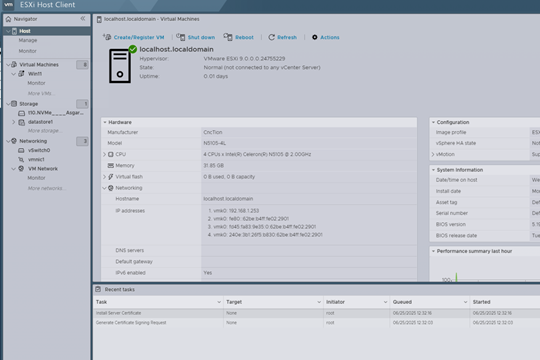Click the Virtual Machines icon in Navigator
The image size is (540, 360).
tap(14, 64)
